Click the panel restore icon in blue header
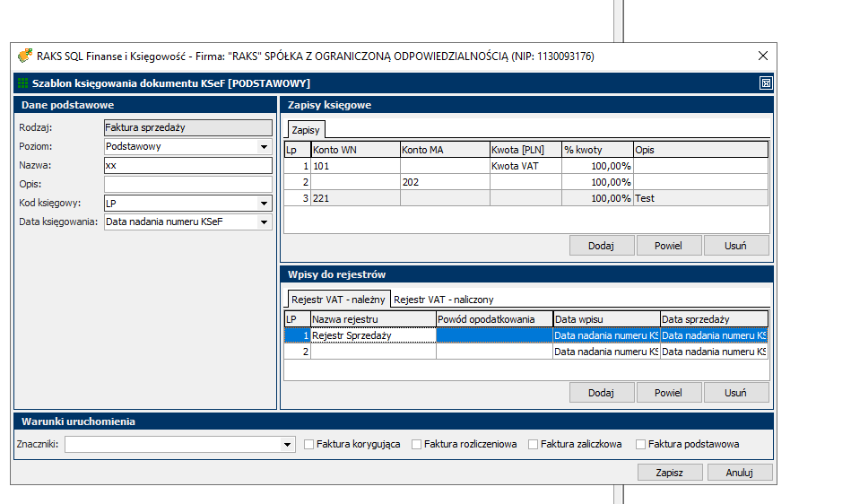The height and width of the screenshot is (504, 851). point(765,83)
